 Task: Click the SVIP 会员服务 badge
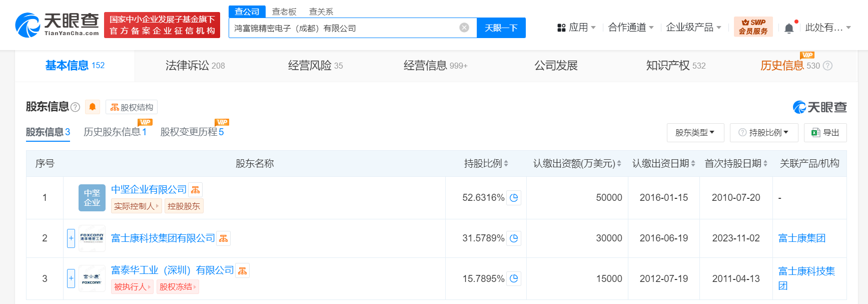coord(753,27)
